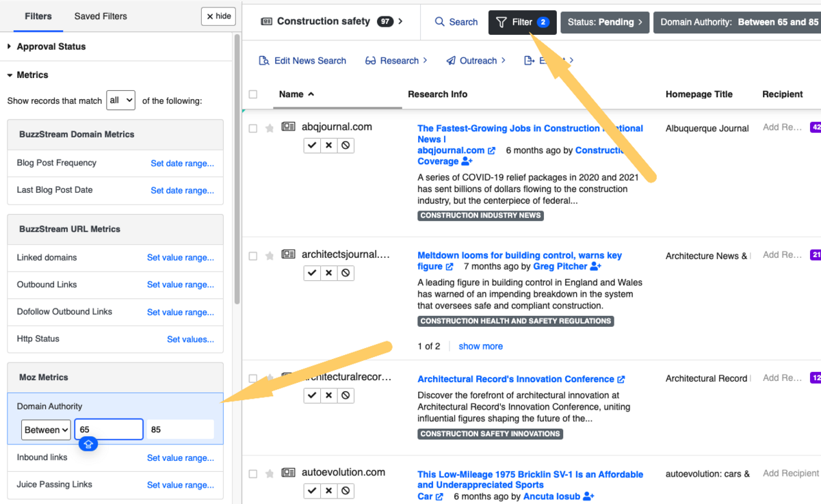Open the Between operator dropdown

tap(46, 429)
